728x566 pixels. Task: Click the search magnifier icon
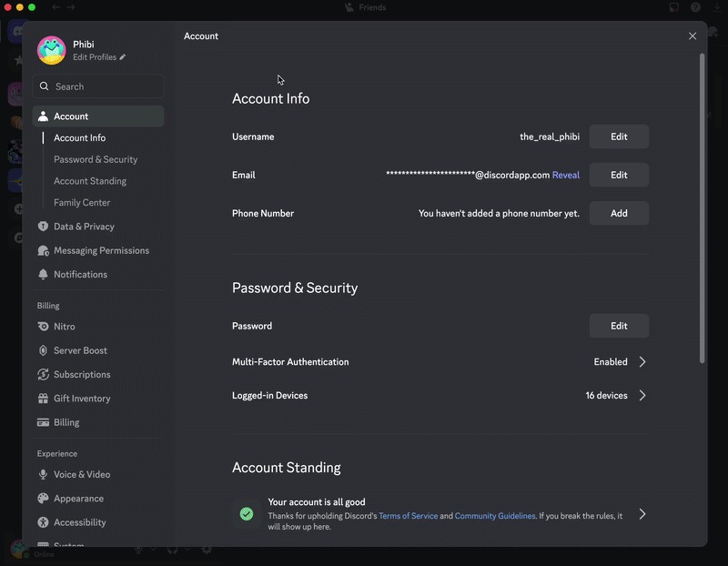click(44, 86)
